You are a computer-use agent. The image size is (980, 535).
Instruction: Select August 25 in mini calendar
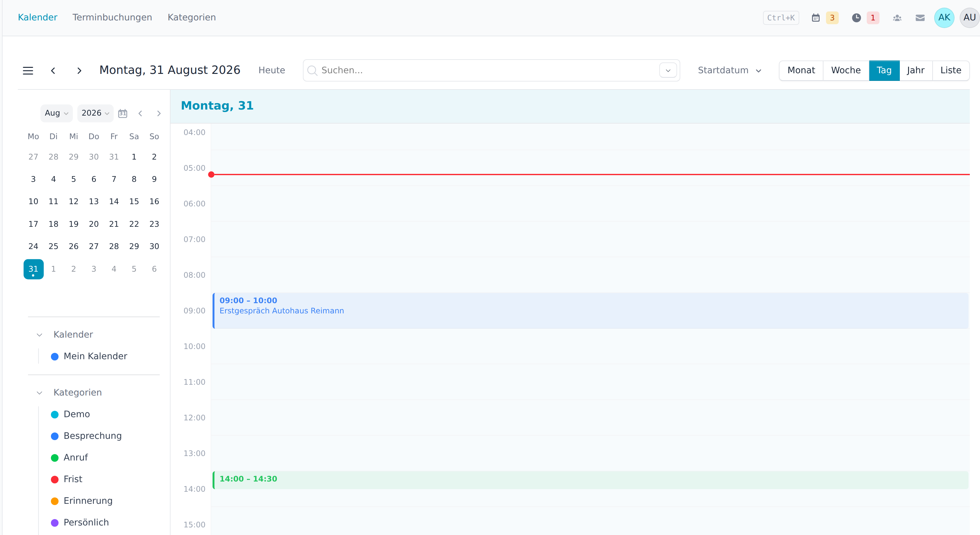(x=53, y=246)
